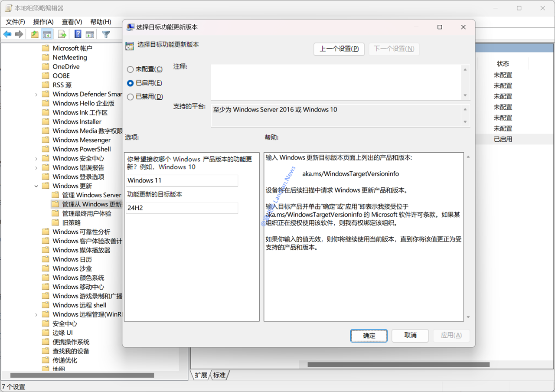Collapse the Windows 更新 tree node

36,186
